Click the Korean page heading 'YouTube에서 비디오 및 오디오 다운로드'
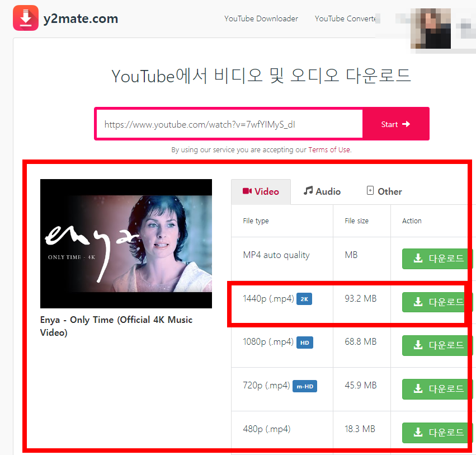 pos(261,76)
